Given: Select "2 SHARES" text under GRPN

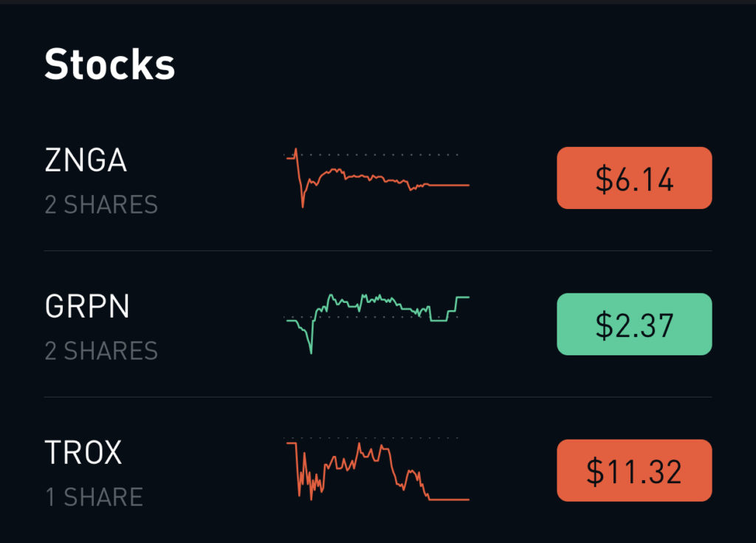Looking at the screenshot, I should 101,351.
